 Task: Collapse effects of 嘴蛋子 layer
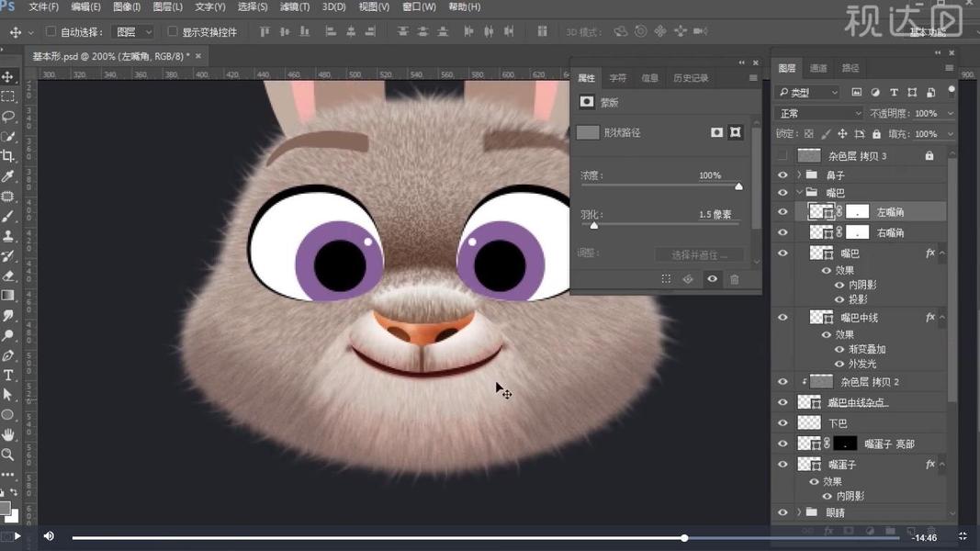tap(941, 464)
